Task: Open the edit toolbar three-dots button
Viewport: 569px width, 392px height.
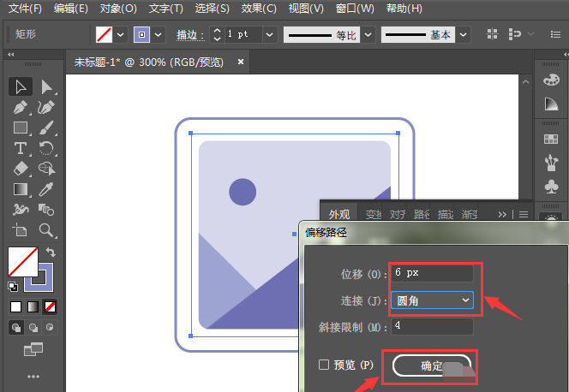Action: coord(33,377)
